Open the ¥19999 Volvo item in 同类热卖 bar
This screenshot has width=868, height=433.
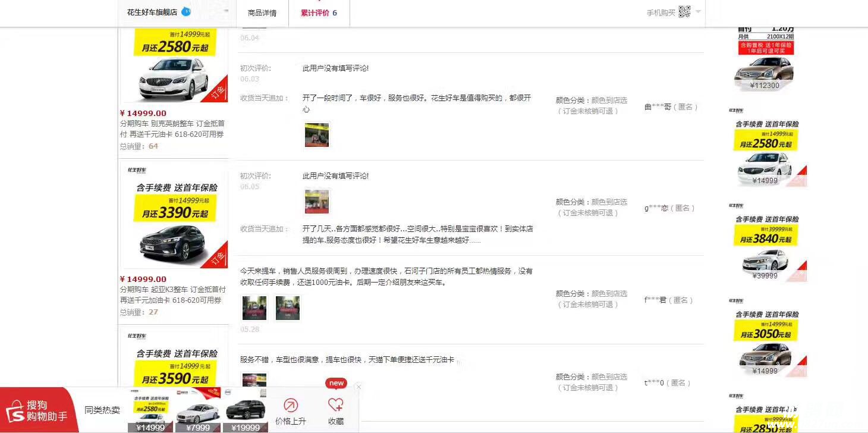246,410
